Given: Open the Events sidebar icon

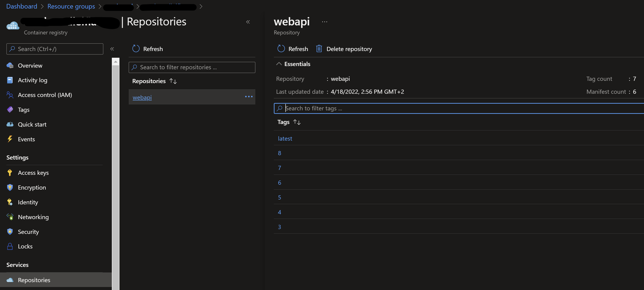Looking at the screenshot, I should (10, 139).
